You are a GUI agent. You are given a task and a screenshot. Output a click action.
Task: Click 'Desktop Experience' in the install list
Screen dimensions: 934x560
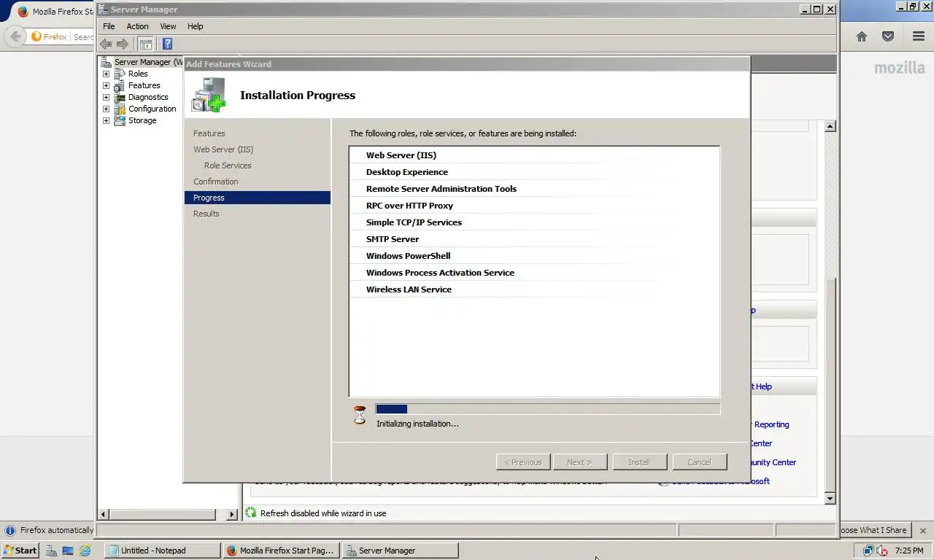[406, 172]
